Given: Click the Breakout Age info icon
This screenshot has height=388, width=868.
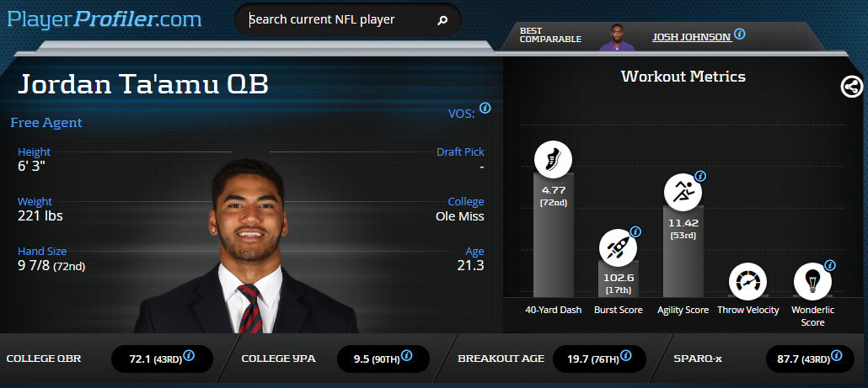Looking at the screenshot, I should coord(625,355).
